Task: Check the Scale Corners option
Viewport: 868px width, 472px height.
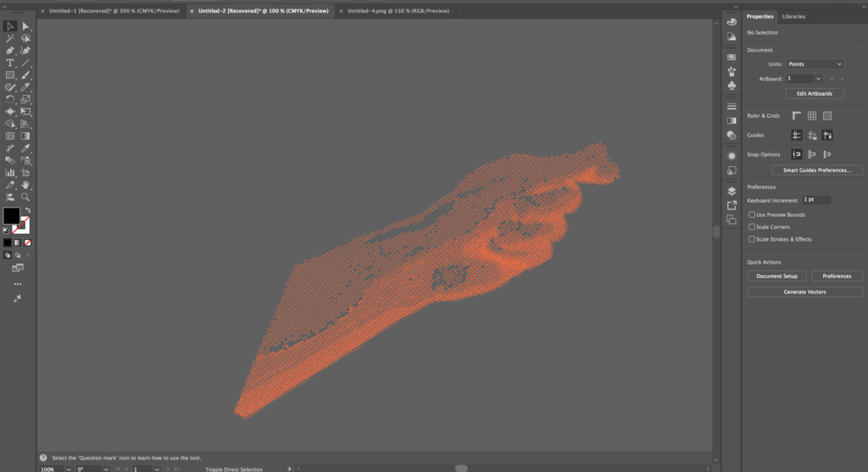Action: click(x=752, y=227)
